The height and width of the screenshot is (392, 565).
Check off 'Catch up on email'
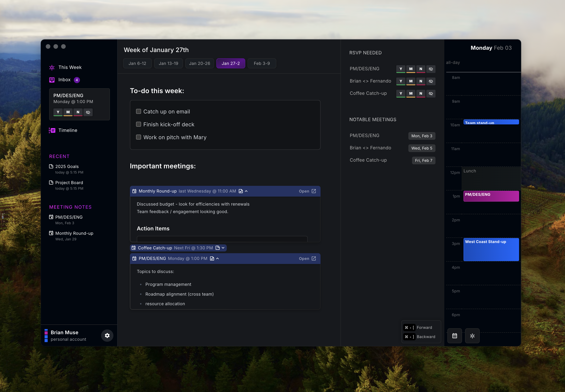click(138, 111)
